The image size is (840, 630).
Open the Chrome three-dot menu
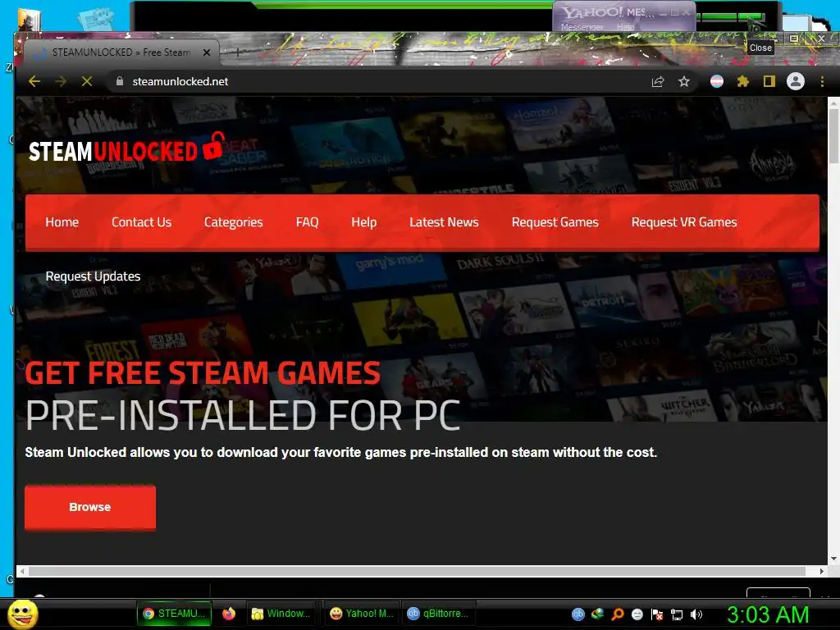point(822,81)
